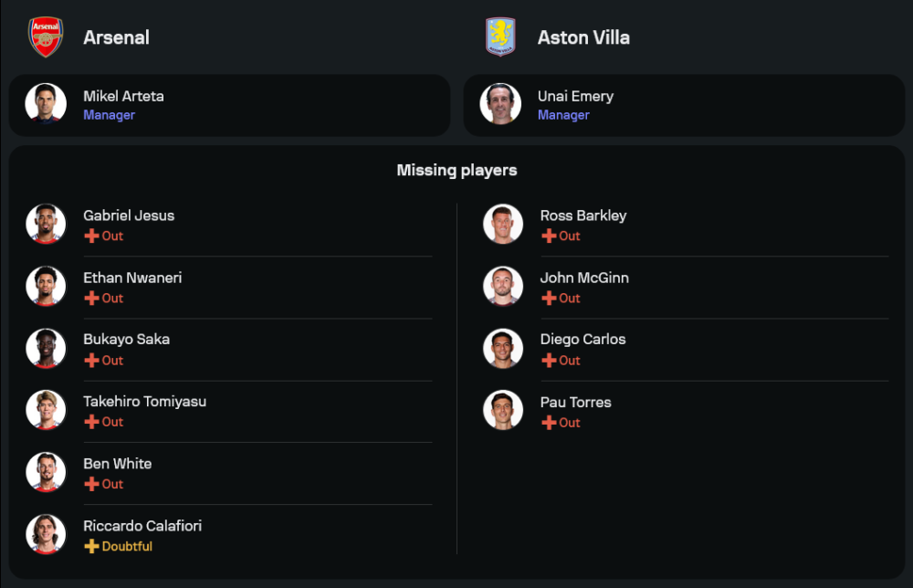This screenshot has width=913, height=588.
Task: Open Mikel Arteta's manager photo
Action: pyautogui.click(x=46, y=104)
